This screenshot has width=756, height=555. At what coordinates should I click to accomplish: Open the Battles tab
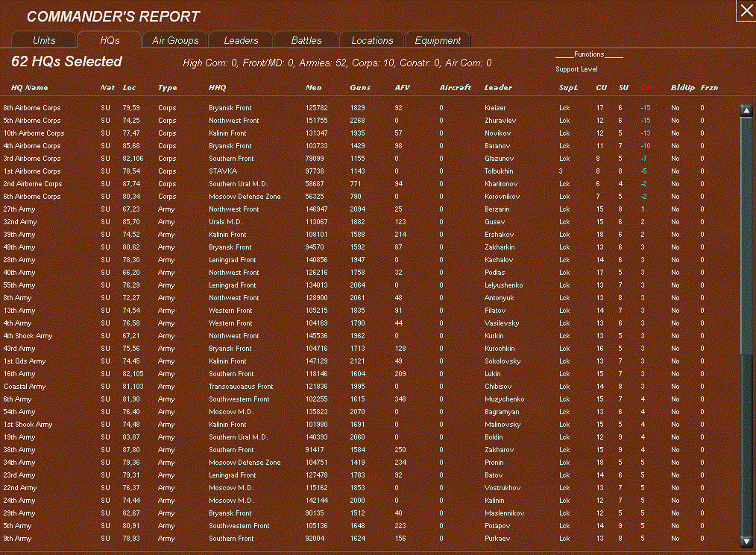click(x=306, y=40)
